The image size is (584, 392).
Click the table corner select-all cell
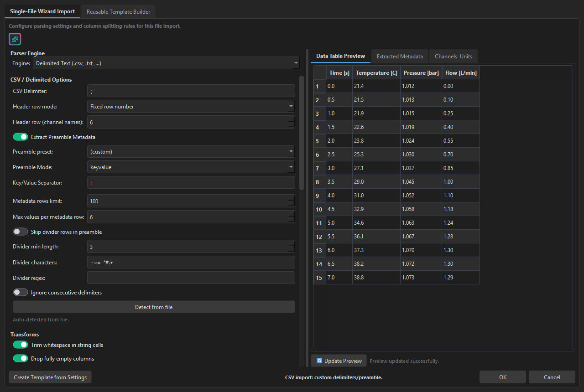click(x=320, y=72)
